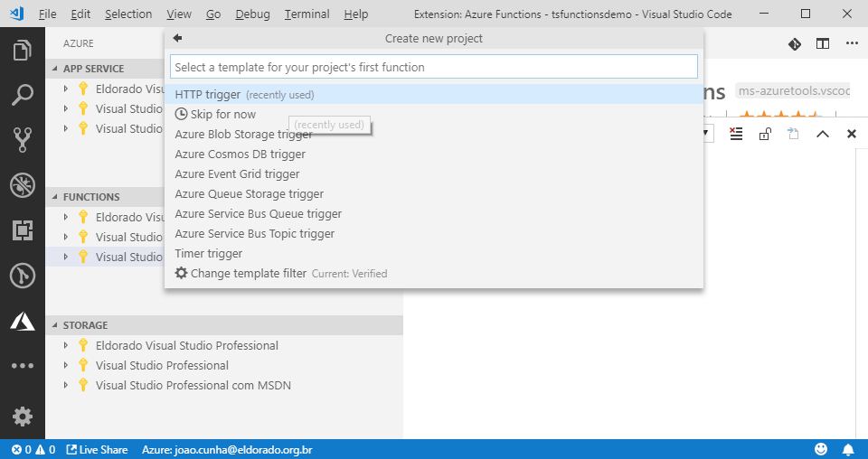
Task: Open the Search view in activity bar
Action: 22,95
